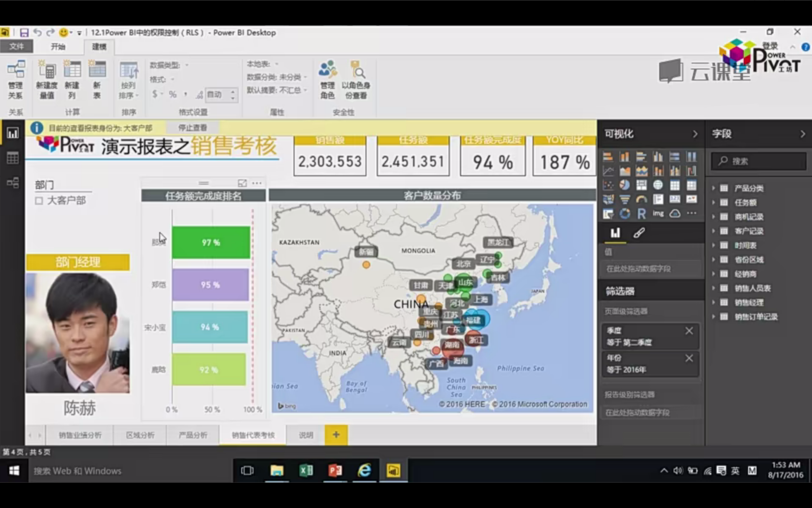The image size is (812, 508).
Task: Add a new page with plus button
Action: tap(336, 435)
